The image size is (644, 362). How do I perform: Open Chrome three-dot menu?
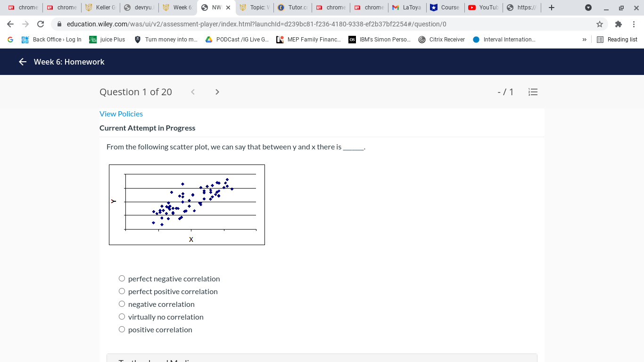coord(634,24)
